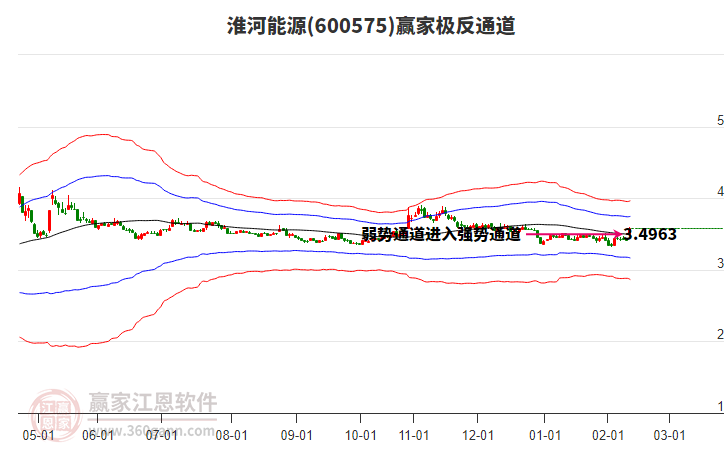Select the 10-01 date axis label
Screen dimensions: 726x450
pos(361,435)
